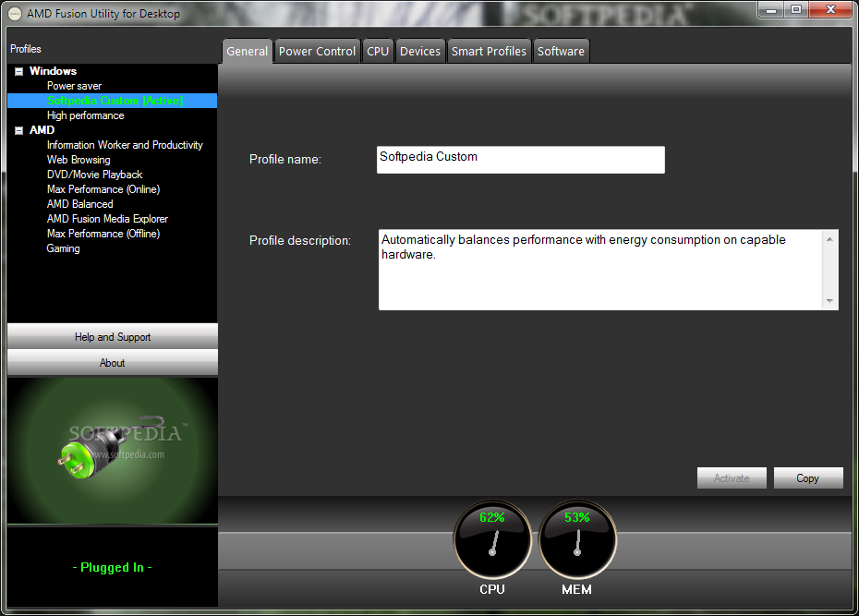Go to the Software tab

(561, 52)
